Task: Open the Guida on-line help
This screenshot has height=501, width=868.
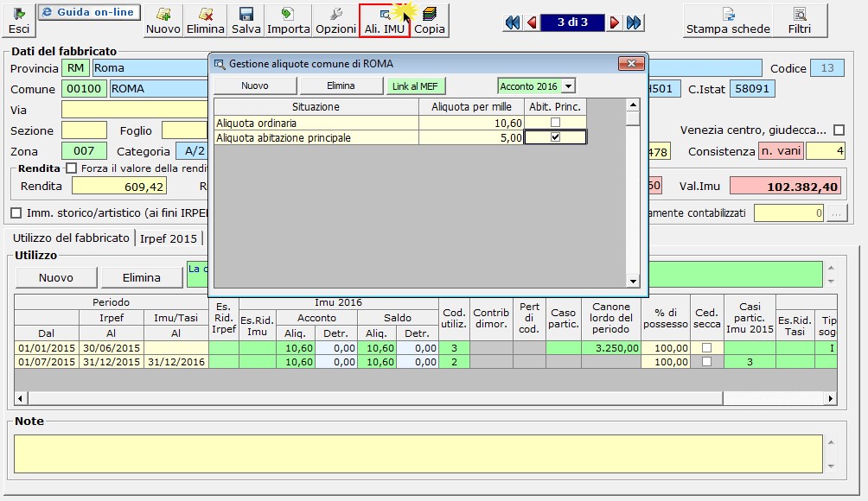Action: coord(88,12)
